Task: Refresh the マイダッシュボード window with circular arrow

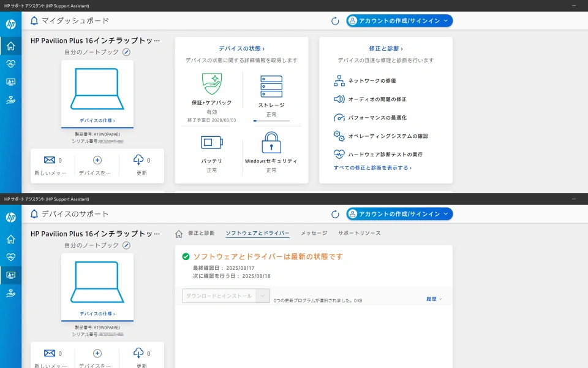Action: click(x=335, y=21)
